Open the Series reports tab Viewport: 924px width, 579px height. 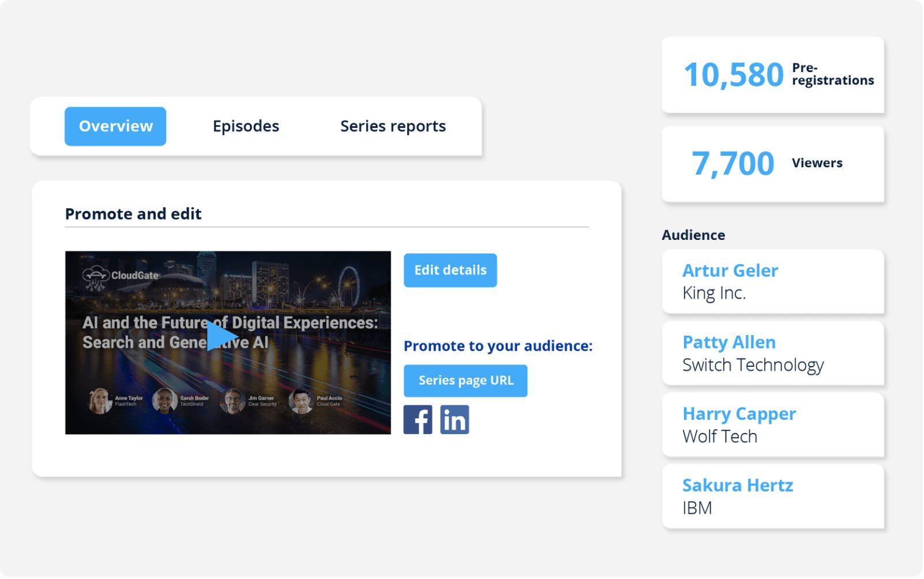coord(393,126)
